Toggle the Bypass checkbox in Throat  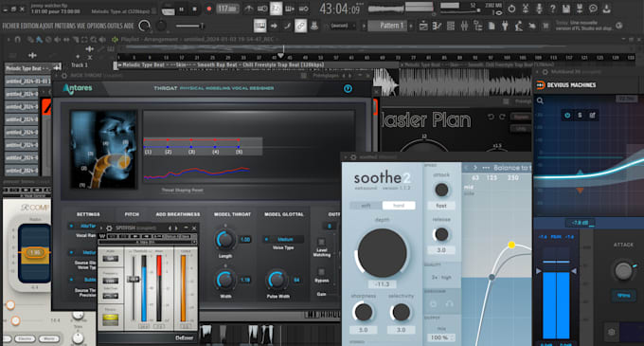(x=322, y=272)
